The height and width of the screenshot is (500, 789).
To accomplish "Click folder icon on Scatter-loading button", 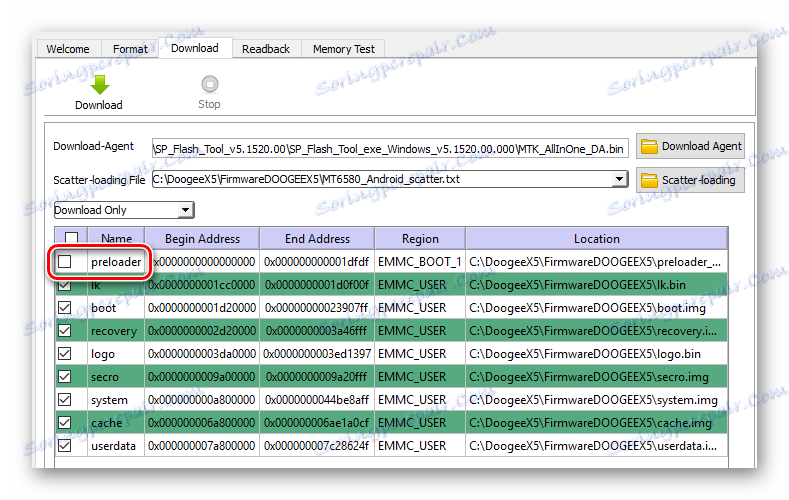I will 649,180.
